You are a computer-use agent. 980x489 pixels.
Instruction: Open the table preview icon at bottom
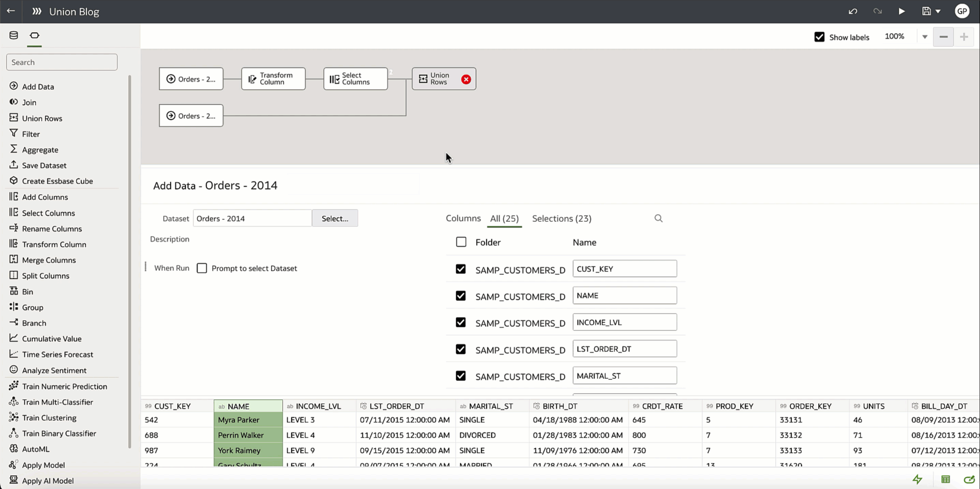(945, 479)
